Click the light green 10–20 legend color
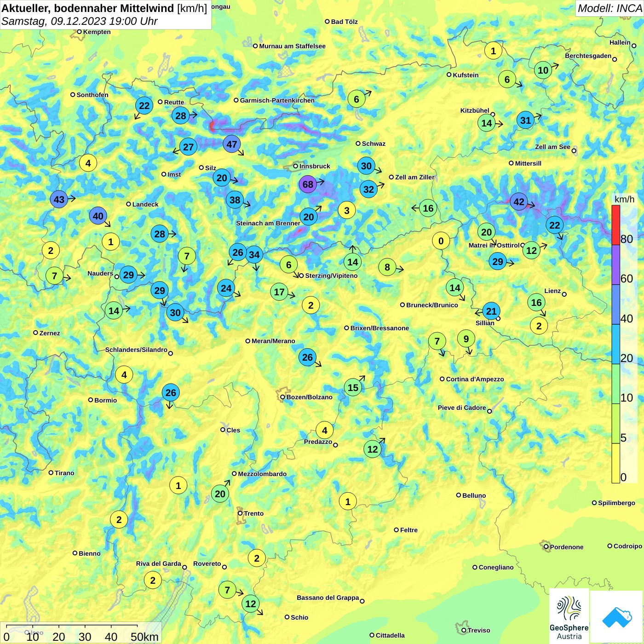Screen dimensions: 644x644 pyautogui.click(x=615, y=384)
